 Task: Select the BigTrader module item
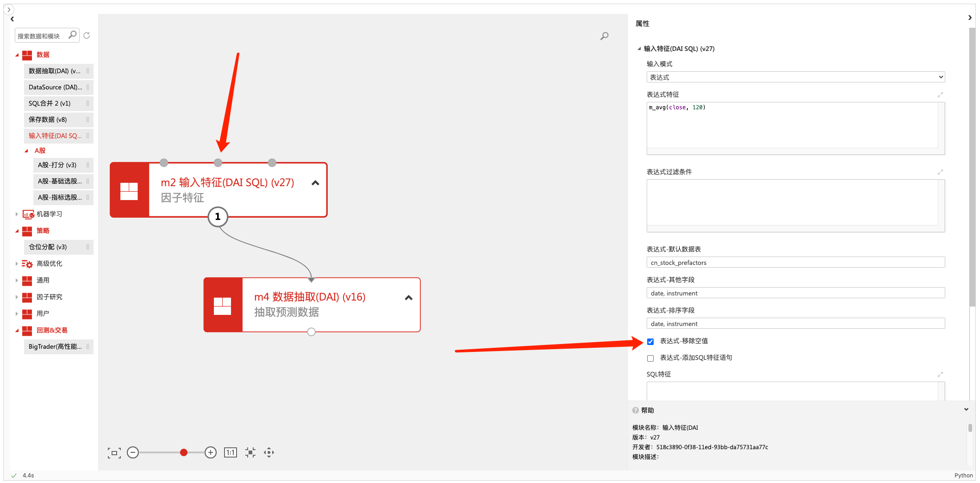coord(55,346)
